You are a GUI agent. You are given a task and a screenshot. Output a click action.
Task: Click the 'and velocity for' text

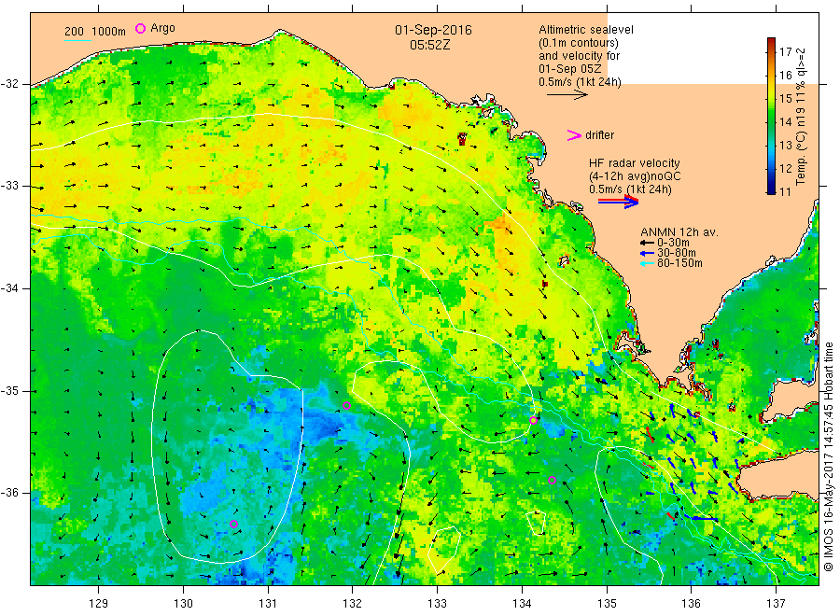pos(579,56)
